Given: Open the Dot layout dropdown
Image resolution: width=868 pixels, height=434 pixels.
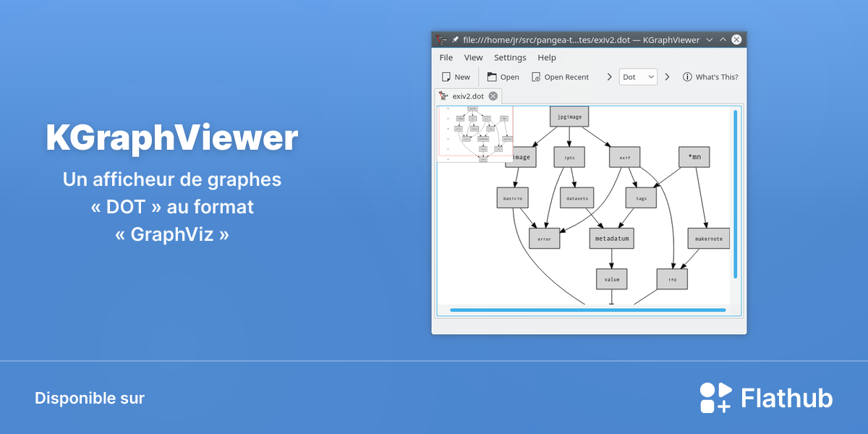Looking at the screenshot, I should coord(638,77).
